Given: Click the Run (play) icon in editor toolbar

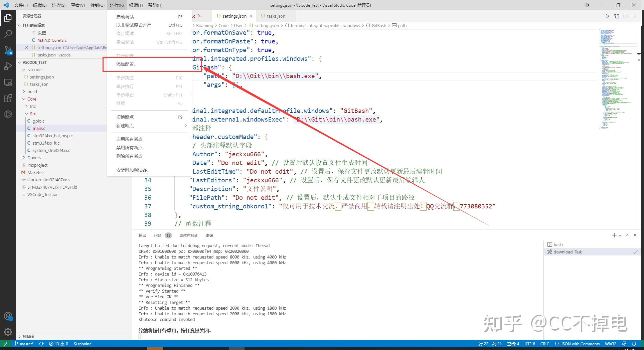Looking at the screenshot, I should [x=607, y=16].
